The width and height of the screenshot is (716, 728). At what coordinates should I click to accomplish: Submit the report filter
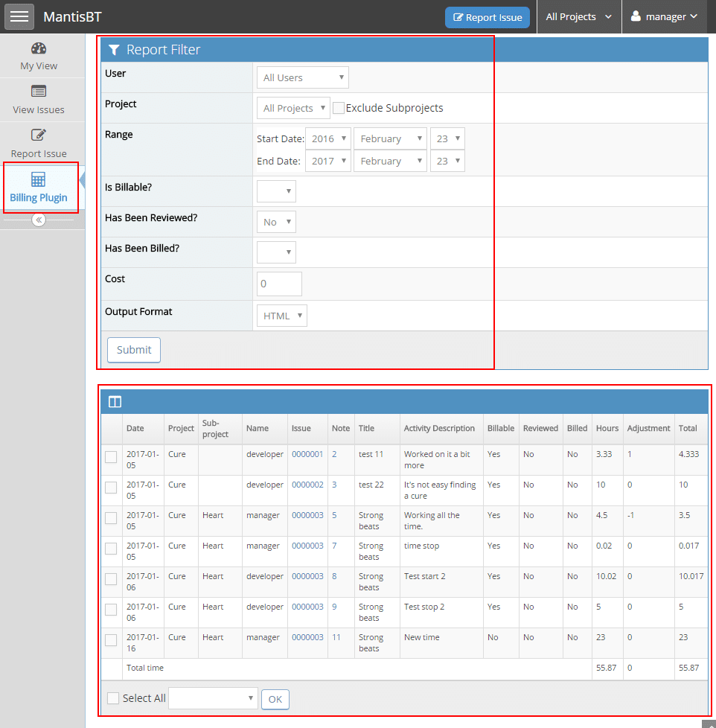134,350
